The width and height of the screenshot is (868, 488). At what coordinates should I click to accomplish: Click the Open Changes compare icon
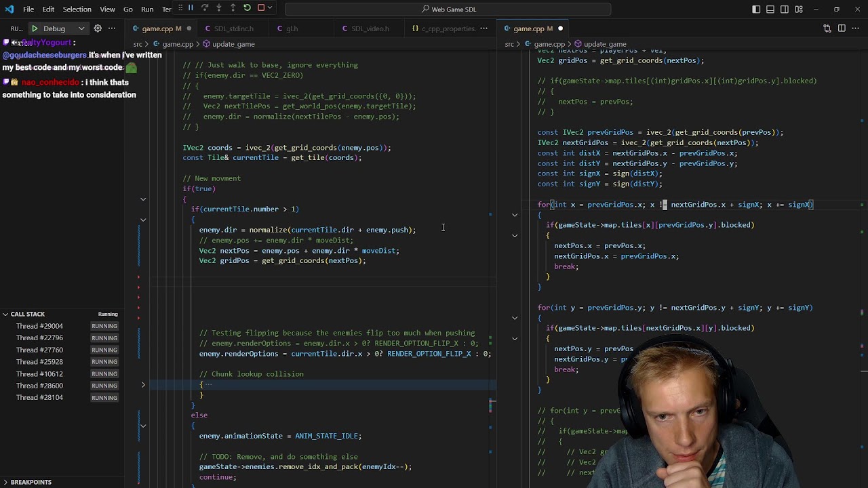click(827, 28)
